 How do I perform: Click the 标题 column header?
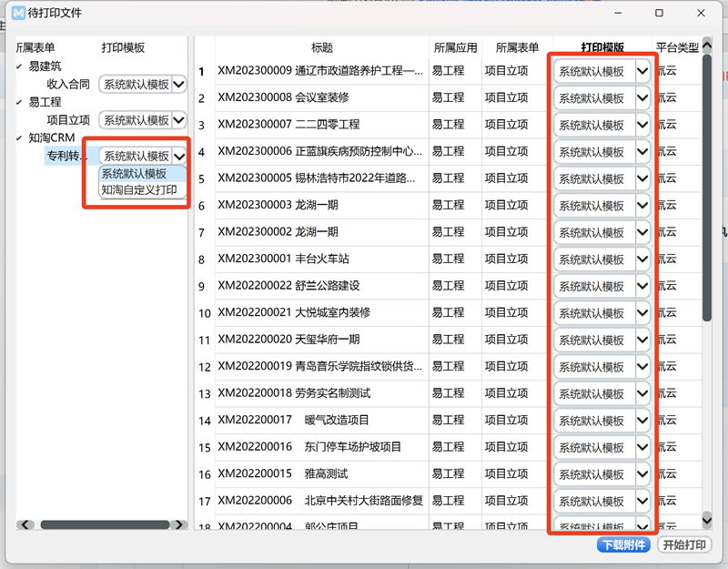pyautogui.click(x=322, y=47)
